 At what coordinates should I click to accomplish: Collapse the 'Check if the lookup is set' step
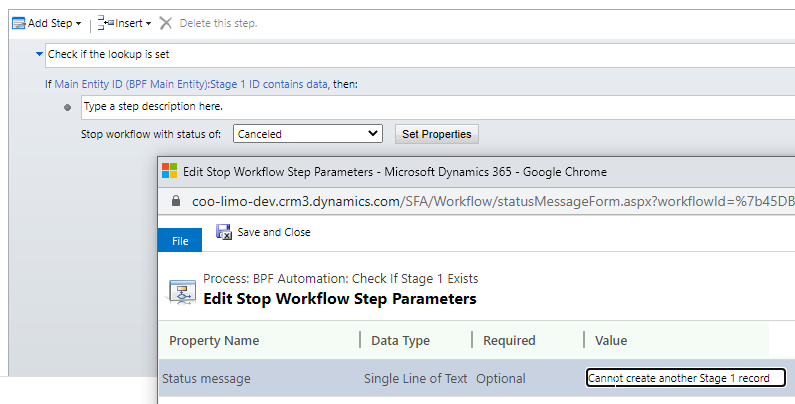coord(39,54)
